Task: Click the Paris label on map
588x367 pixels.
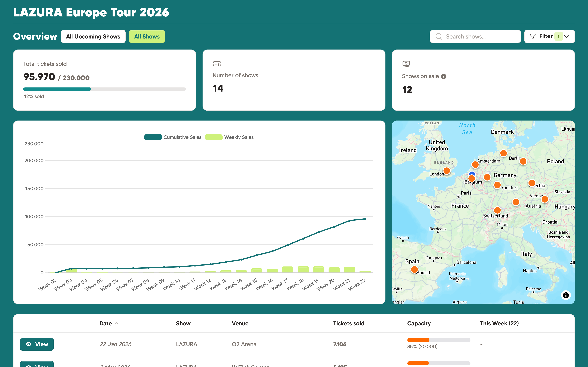Action: [x=466, y=193]
